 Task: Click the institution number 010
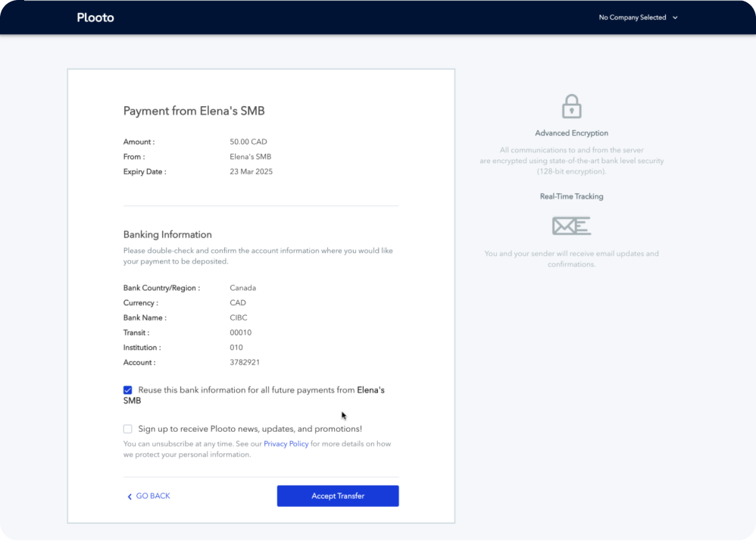click(x=236, y=348)
